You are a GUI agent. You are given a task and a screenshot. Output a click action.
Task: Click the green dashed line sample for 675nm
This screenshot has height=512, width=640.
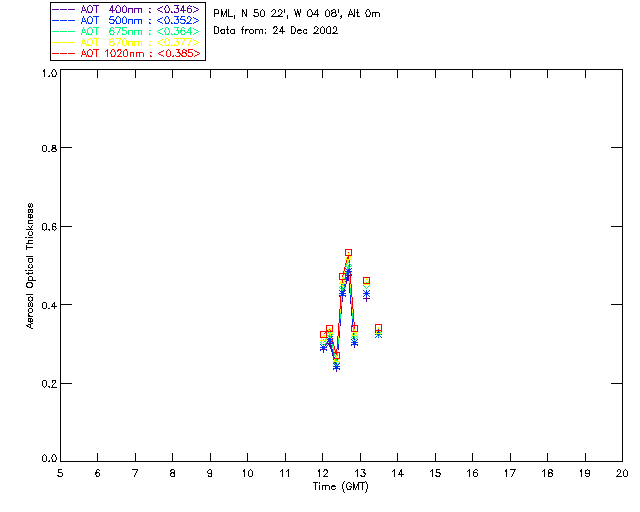(63, 31)
